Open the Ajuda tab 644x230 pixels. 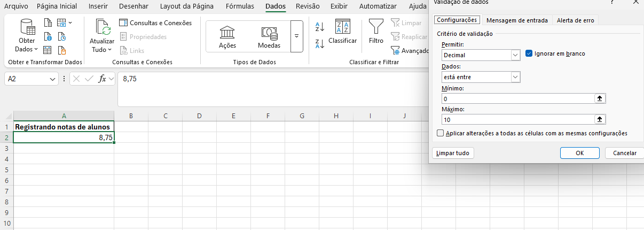point(417,6)
